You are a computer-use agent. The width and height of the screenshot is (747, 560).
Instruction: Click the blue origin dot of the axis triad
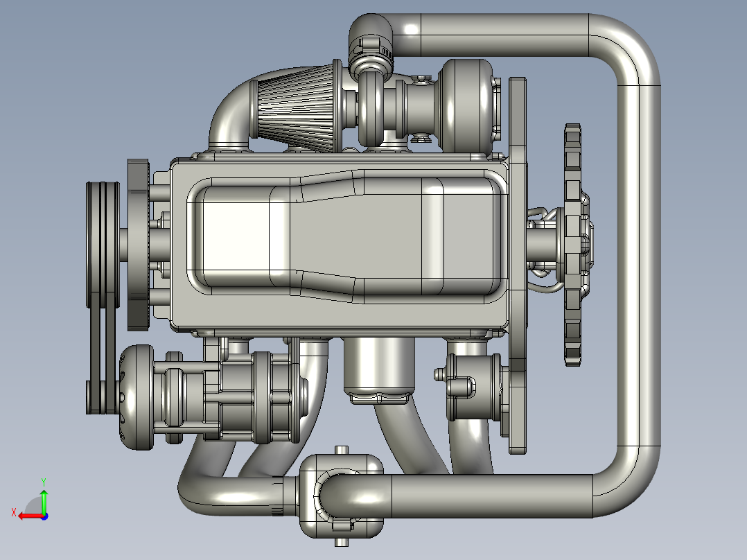coord(44,516)
